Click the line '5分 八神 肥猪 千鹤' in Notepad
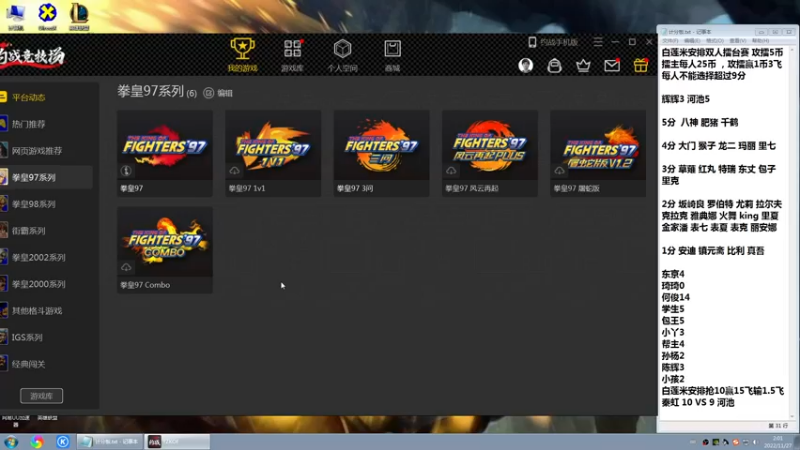 [x=700, y=122]
